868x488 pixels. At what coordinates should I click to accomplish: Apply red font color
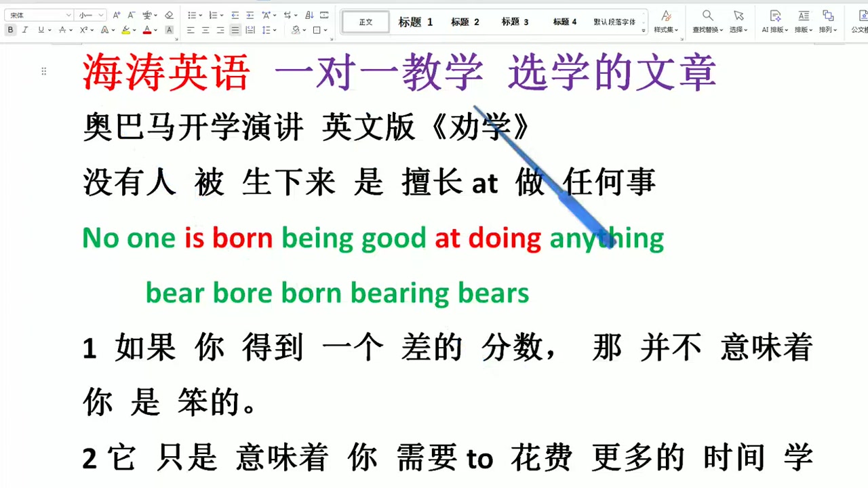146,30
